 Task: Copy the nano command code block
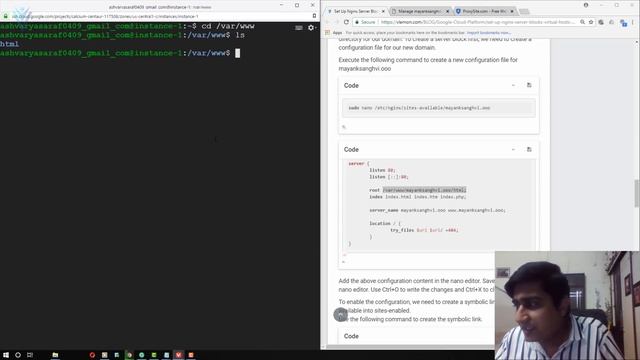click(529, 85)
